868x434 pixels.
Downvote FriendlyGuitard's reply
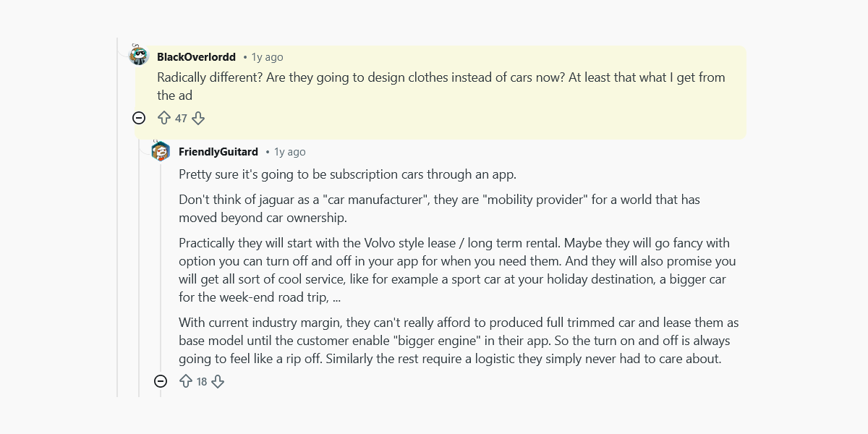coord(217,380)
